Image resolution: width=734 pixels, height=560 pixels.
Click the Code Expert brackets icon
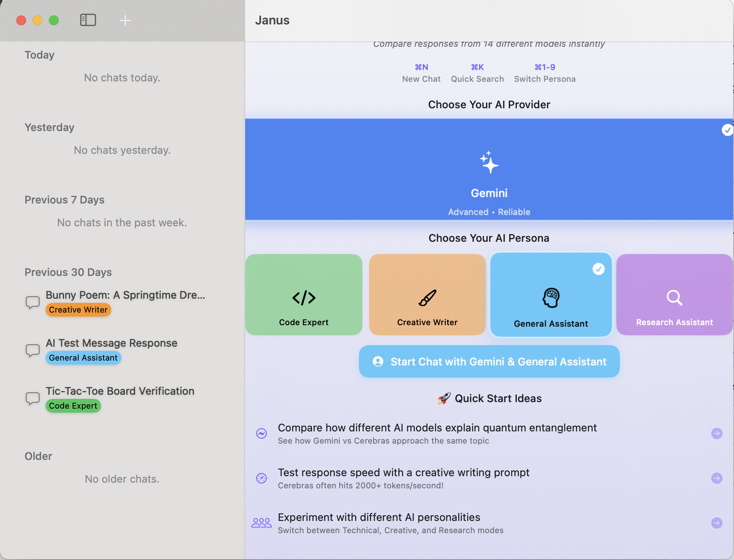pyautogui.click(x=303, y=298)
